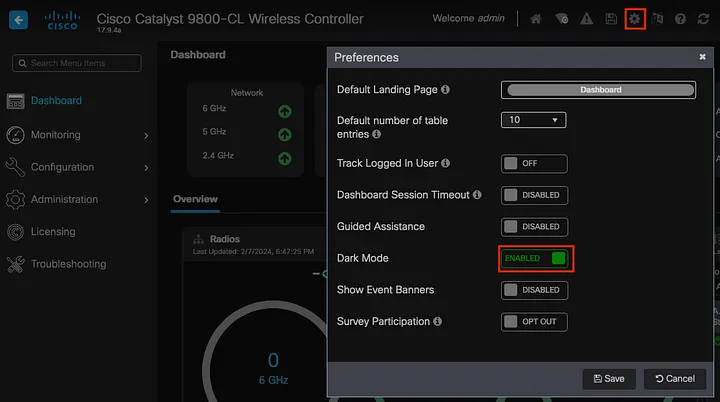Open Licensing in the sidebar
This screenshot has width=720, height=402.
pos(53,231)
